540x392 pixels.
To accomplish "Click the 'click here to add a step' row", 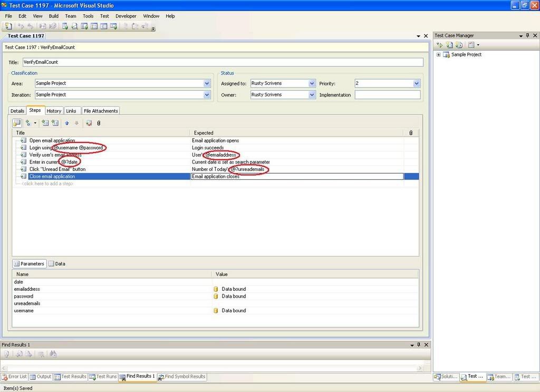I will pos(47,184).
